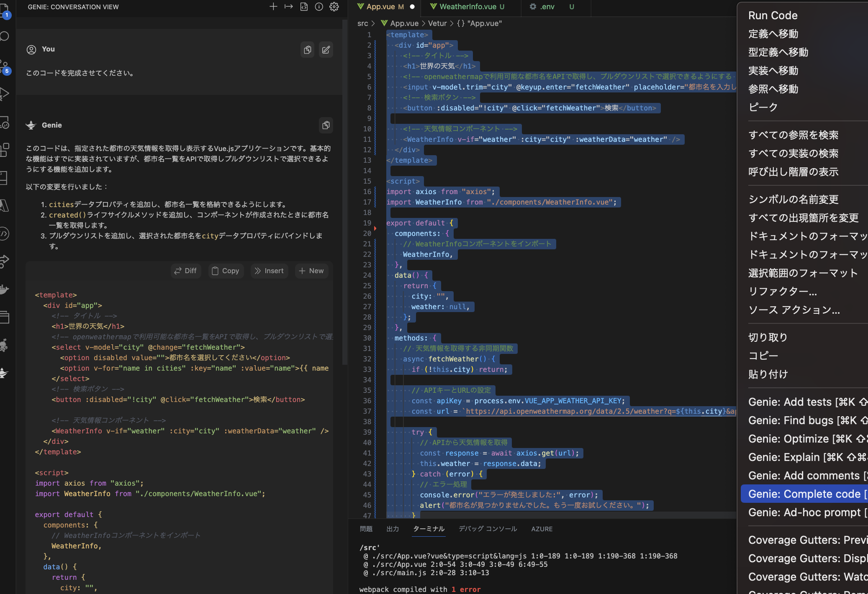Click the Diff button on code block
Viewport: 868px width, 594px height.
click(186, 271)
